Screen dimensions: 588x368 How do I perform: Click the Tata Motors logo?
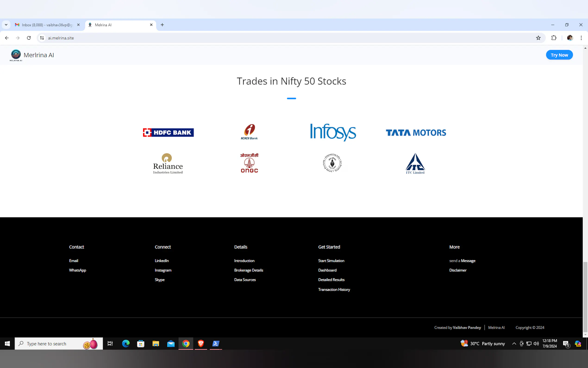click(416, 133)
